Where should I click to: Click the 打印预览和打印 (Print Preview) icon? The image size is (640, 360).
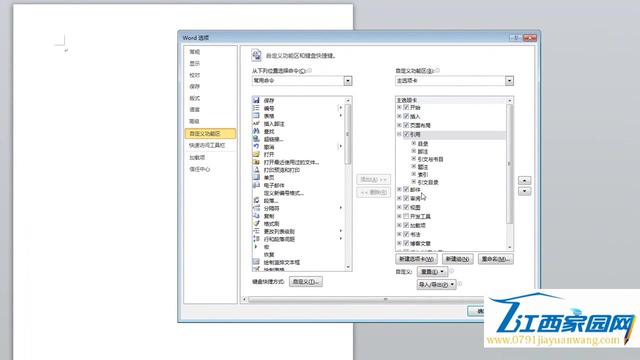pyautogui.click(x=256, y=170)
